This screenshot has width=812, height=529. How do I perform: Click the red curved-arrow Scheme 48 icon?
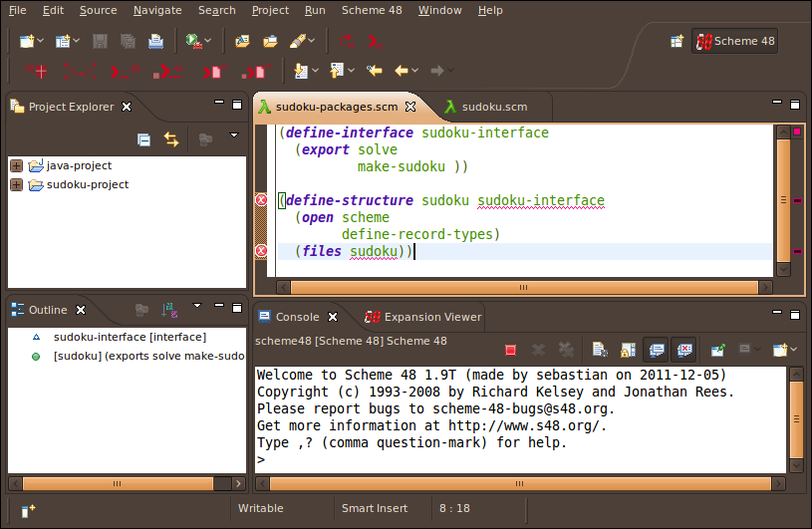click(x=347, y=41)
